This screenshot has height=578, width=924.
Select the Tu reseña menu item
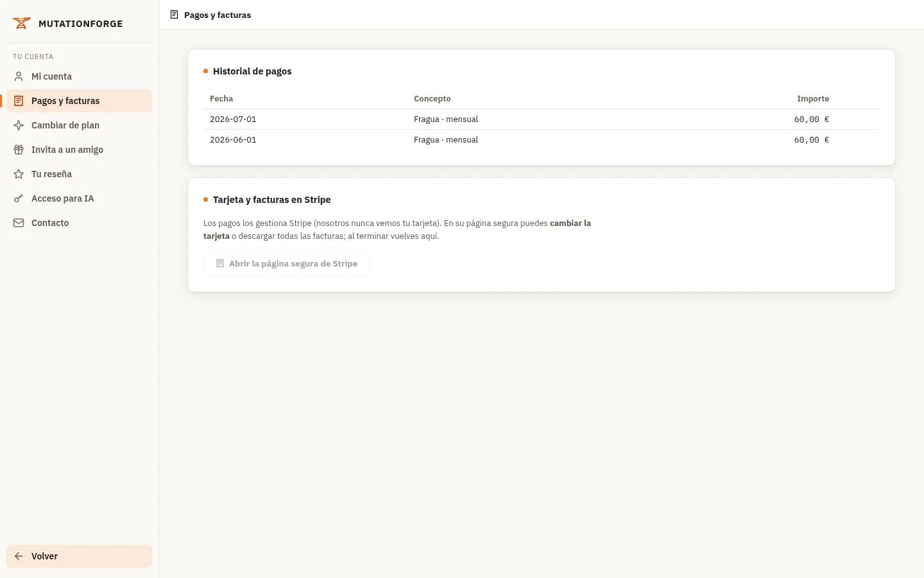[79, 174]
